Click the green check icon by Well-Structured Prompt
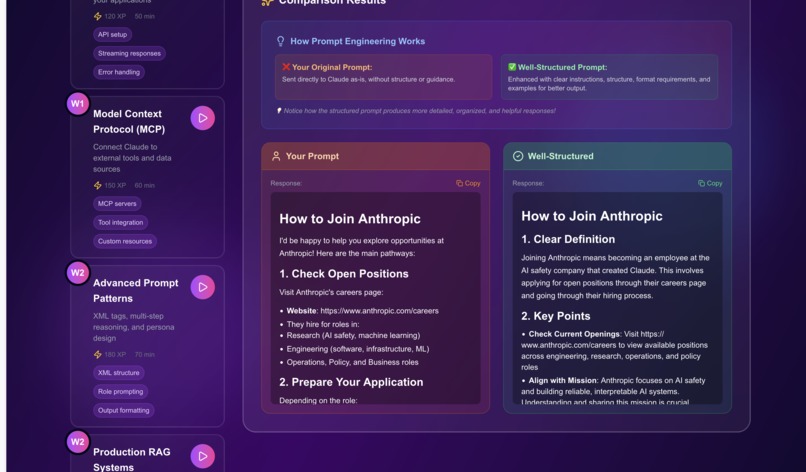806x472 pixels. coord(512,67)
